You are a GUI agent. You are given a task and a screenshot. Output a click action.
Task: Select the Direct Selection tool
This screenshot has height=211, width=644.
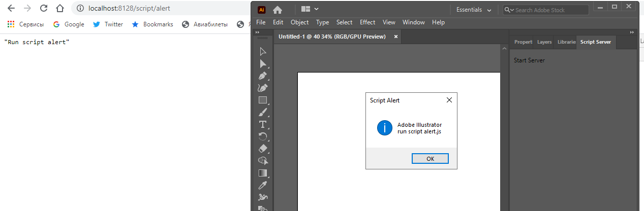pos(263,63)
